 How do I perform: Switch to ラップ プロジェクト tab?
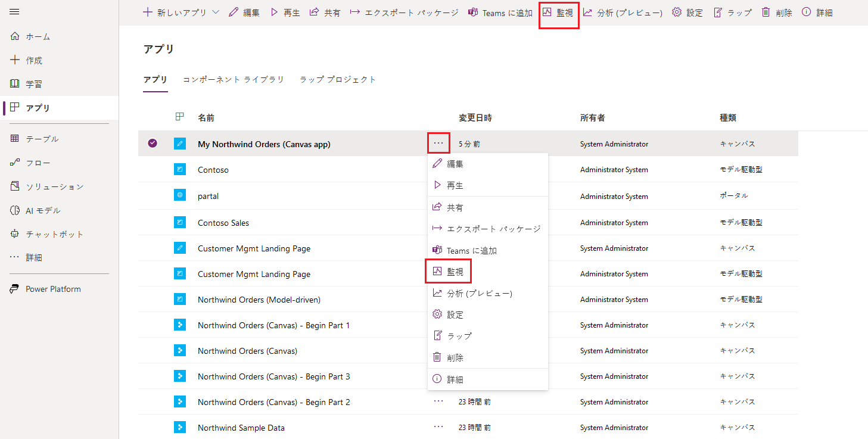[338, 79]
